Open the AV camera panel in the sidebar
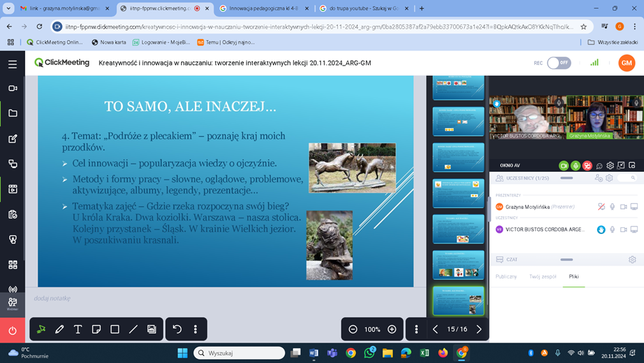 [12, 88]
